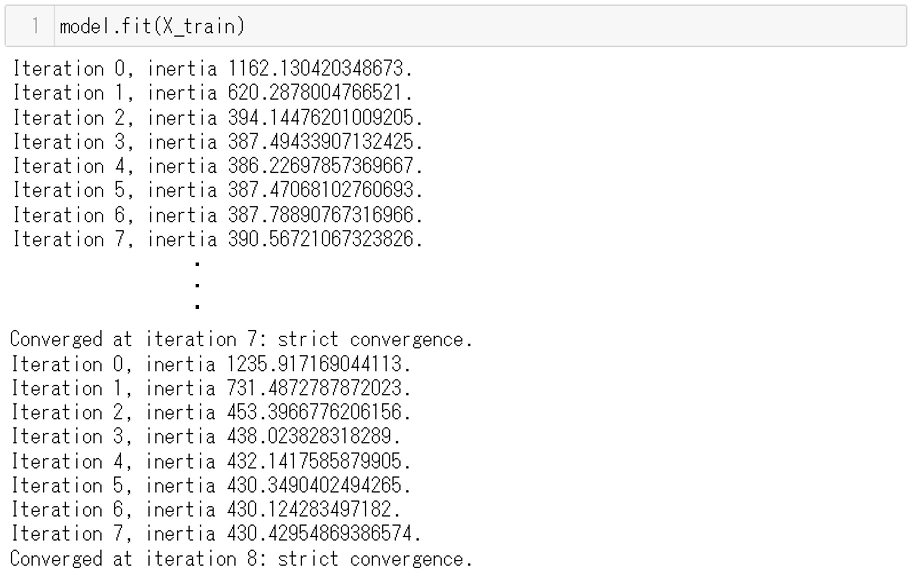Click the middle dot of the vertical ellipsis

(197, 285)
